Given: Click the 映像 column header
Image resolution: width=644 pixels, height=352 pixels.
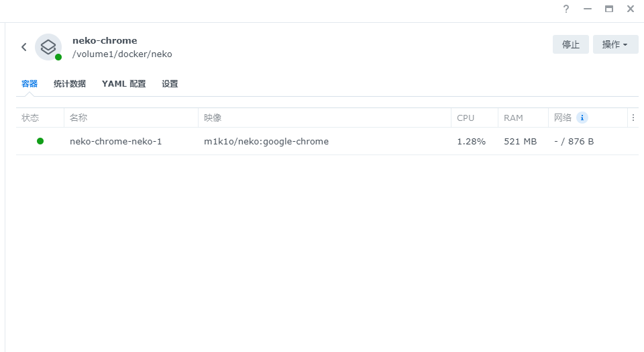Looking at the screenshot, I should (x=213, y=118).
